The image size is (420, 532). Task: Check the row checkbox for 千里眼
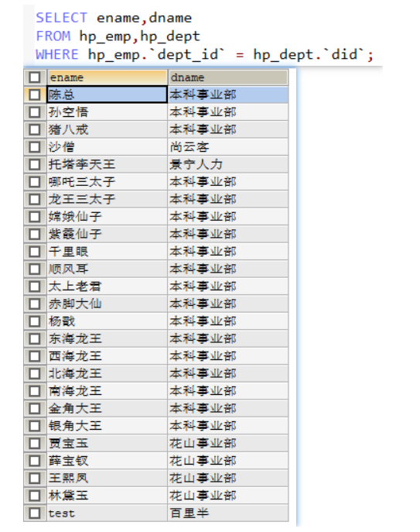click(x=35, y=252)
